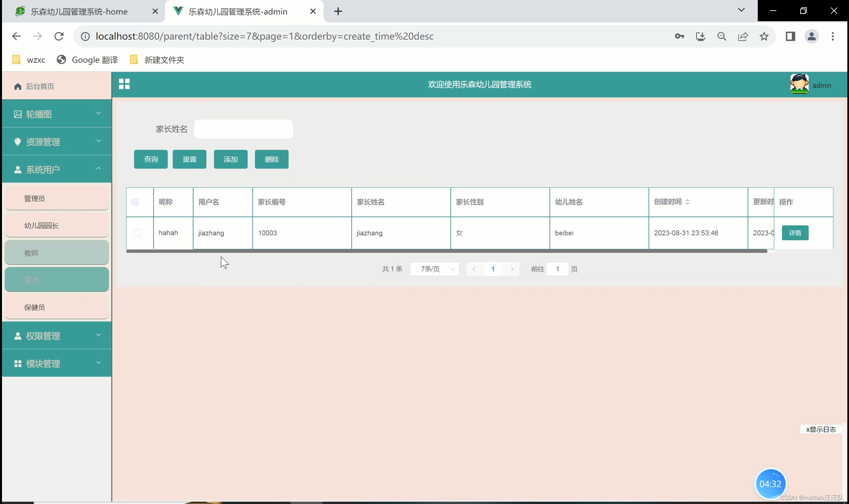The width and height of the screenshot is (849, 504).
Task: Click the share page icon
Action: coord(743,36)
